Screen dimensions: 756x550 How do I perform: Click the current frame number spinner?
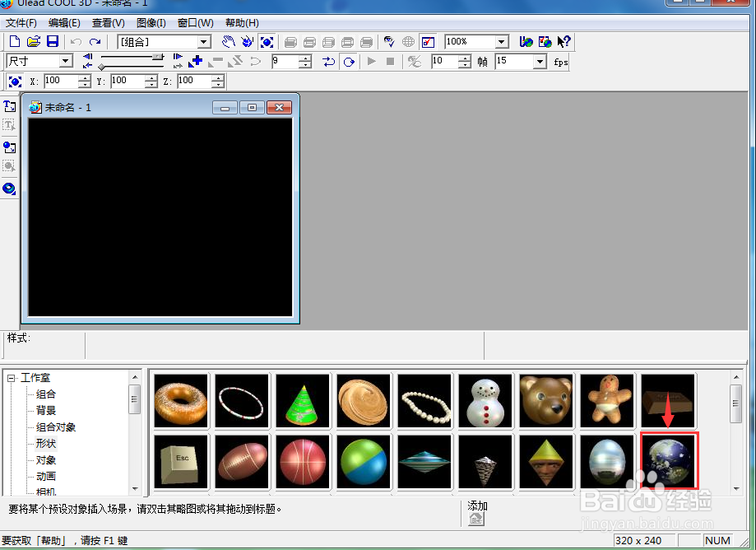304,61
